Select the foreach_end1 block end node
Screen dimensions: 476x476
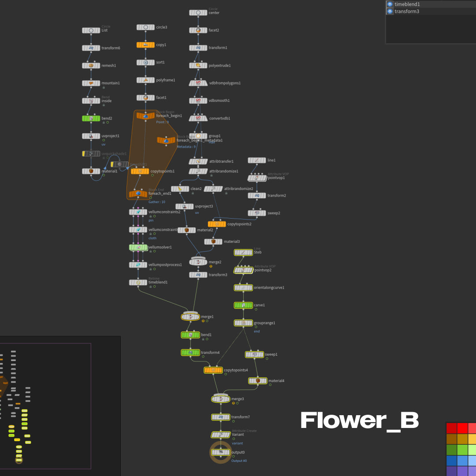[x=138, y=193]
